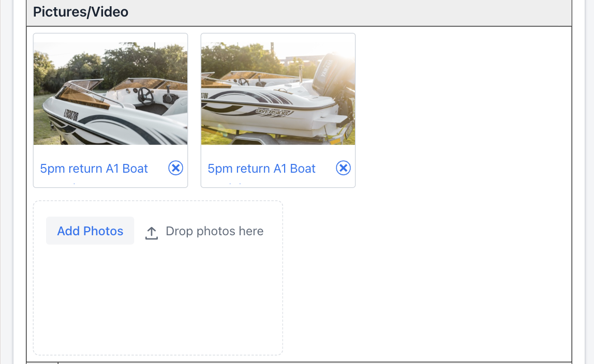Image resolution: width=594 pixels, height=364 pixels.
Task: Remove the second boat photo with Yamaha motor
Action: point(343,168)
